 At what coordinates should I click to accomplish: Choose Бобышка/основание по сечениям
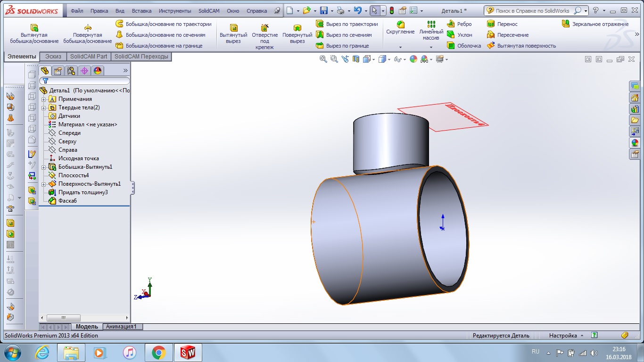[160, 35]
